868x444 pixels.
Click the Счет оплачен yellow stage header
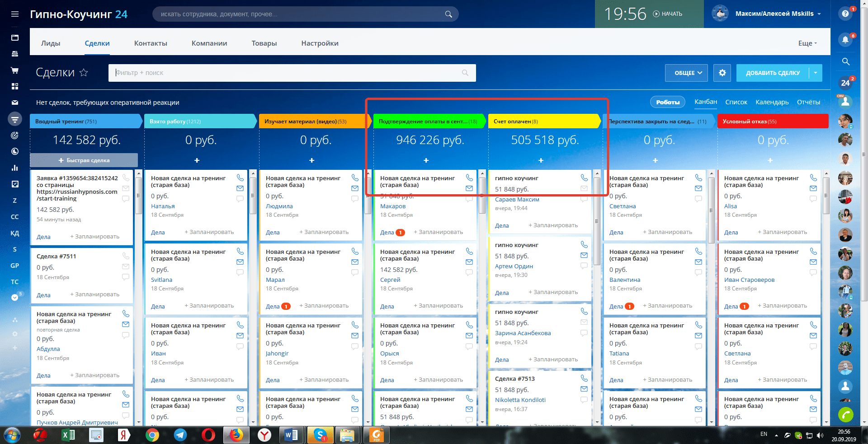coord(542,122)
